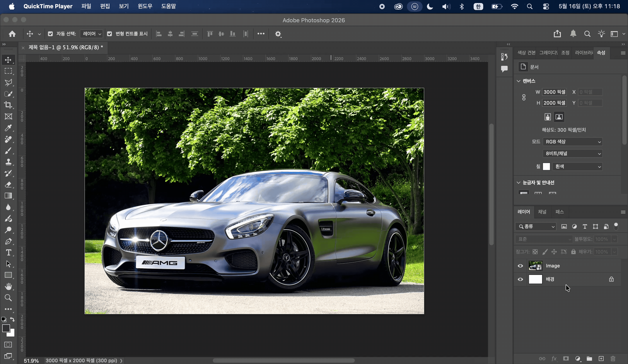Go to the Photoshop Home screen

point(12,34)
